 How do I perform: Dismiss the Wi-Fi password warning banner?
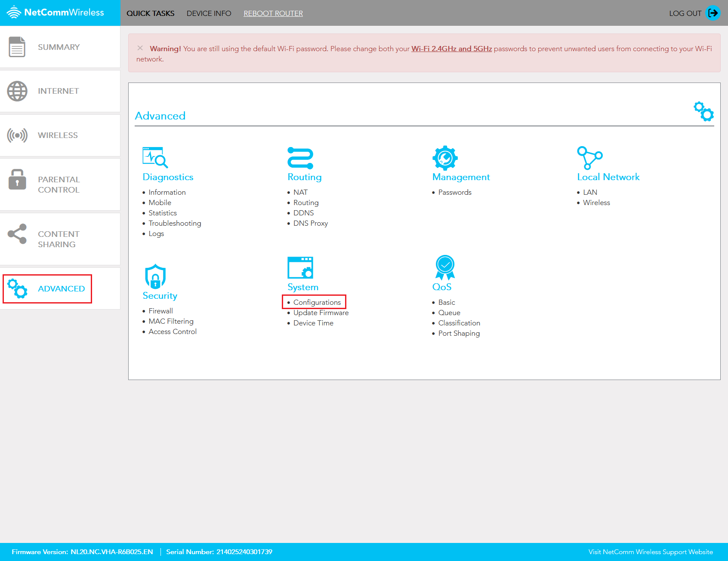tap(140, 48)
